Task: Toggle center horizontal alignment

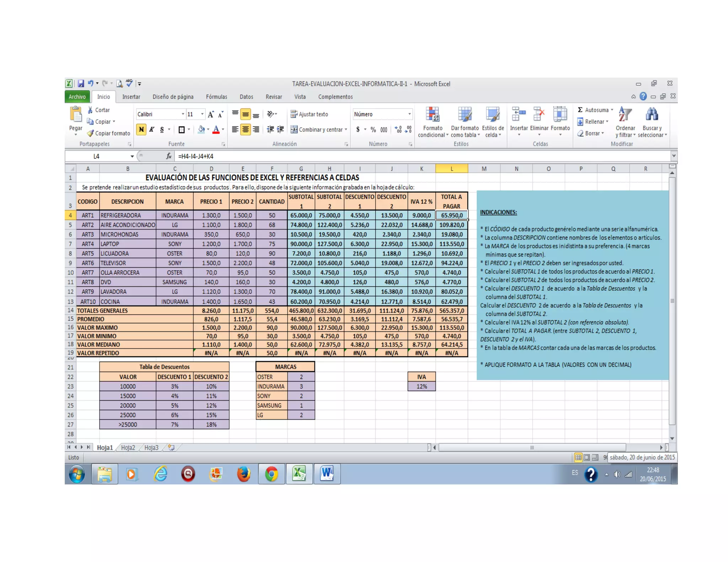Action: pos(245,129)
